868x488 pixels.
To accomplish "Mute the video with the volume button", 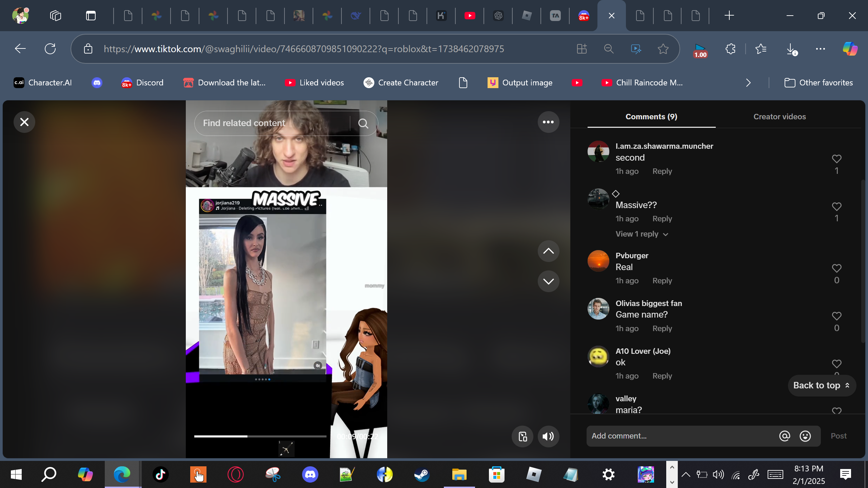I will [548, 436].
